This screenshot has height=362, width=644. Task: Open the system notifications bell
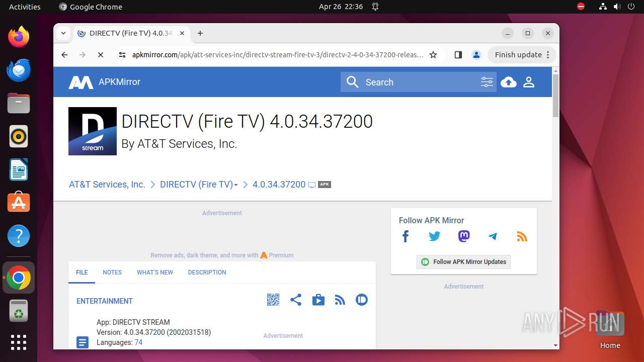375,7
